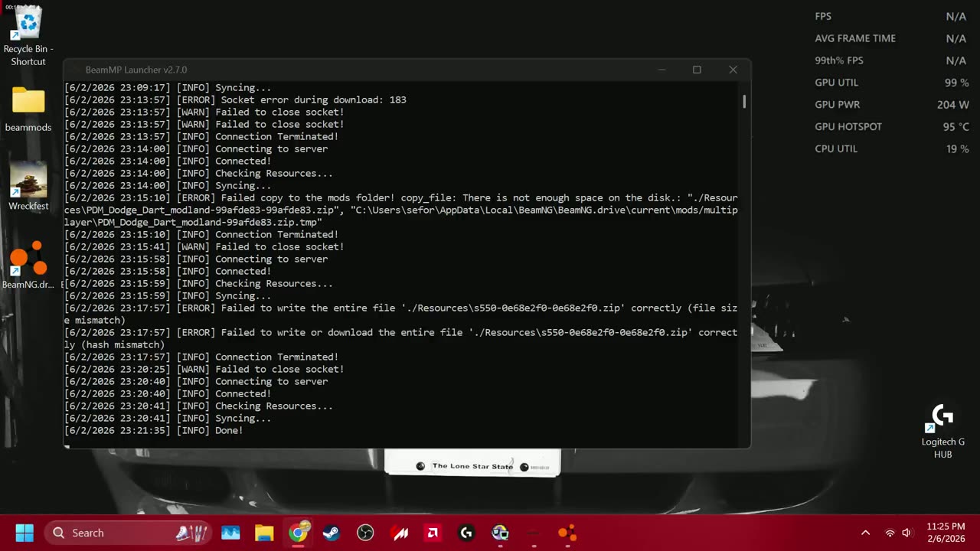Switch to BeamNG.drive taskbar icon
980x551 pixels.
[567, 533]
